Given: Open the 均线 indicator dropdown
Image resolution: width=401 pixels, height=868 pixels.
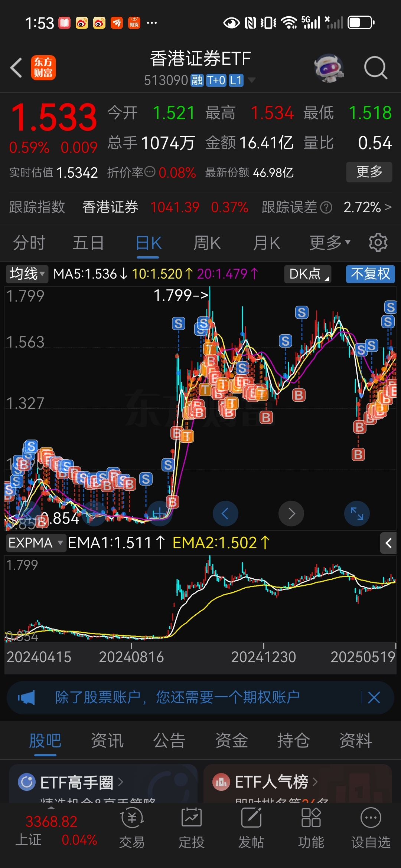Looking at the screenshot, I should pos(27,274).
